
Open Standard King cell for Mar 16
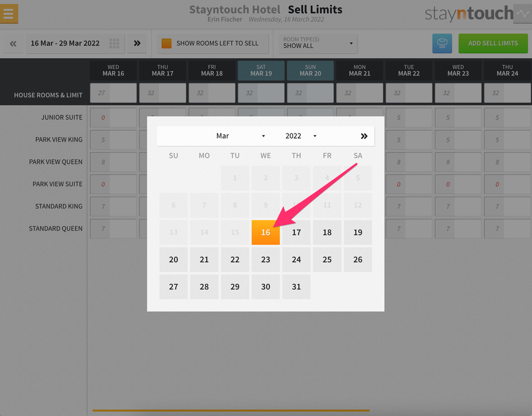click(x=113, y=206)
